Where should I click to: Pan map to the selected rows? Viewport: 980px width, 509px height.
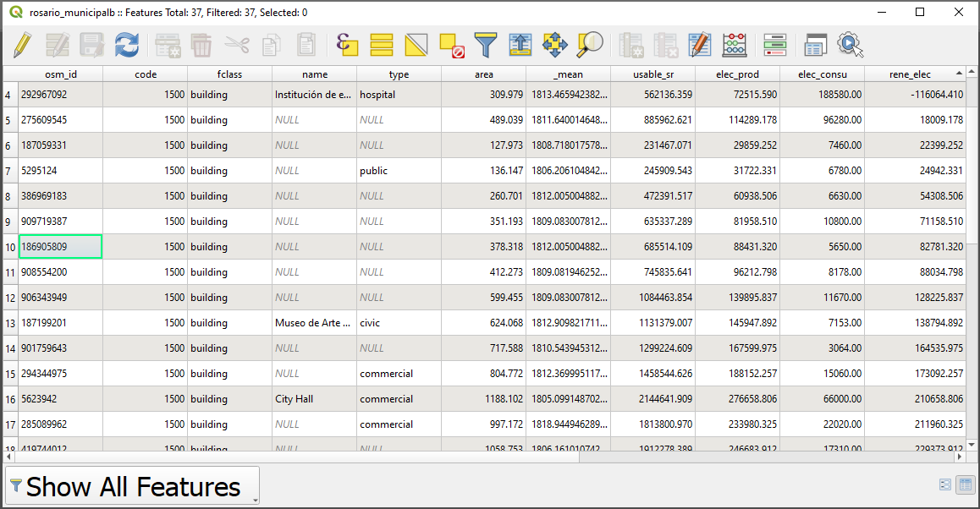tap(554, 45)
